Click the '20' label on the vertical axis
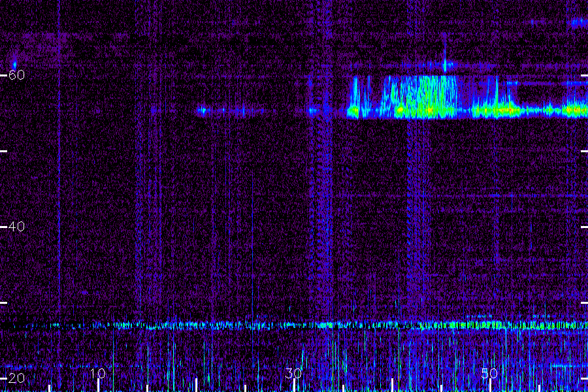 (16, 378)
